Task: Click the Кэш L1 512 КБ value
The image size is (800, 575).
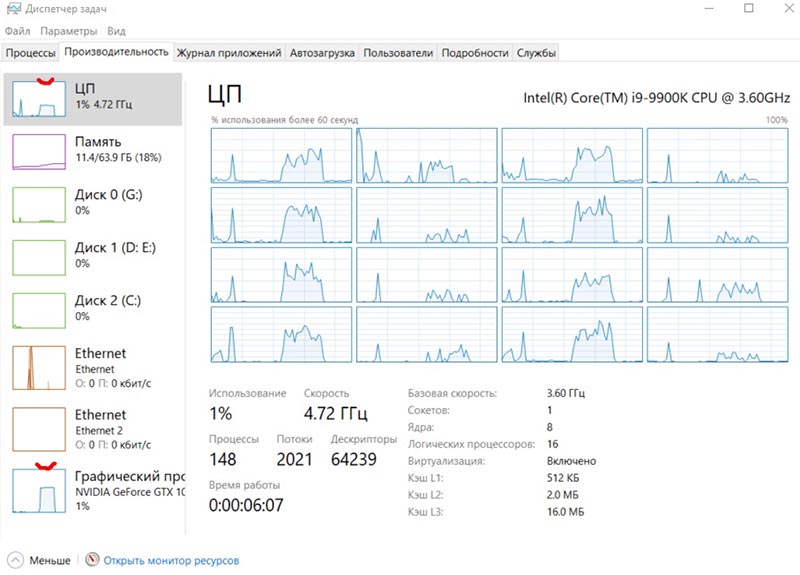Action: pyautogui.click(x=563, y=478)
